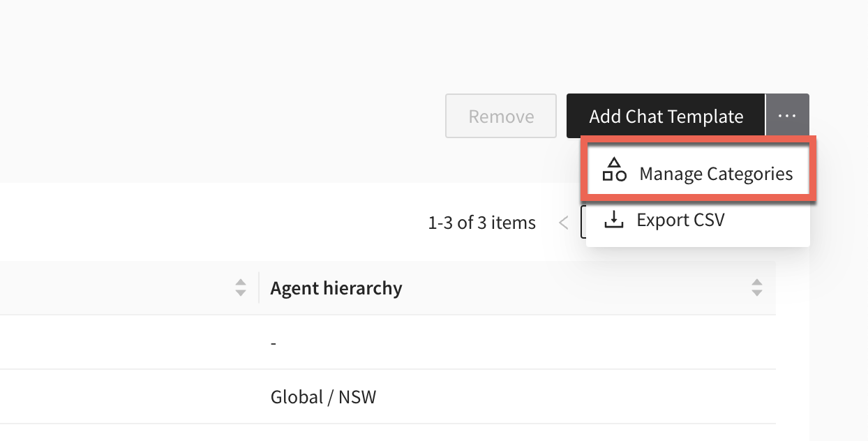Click the download icon next to Export CSV
This screenshot has height=441, width=868.
click(613, 220)
